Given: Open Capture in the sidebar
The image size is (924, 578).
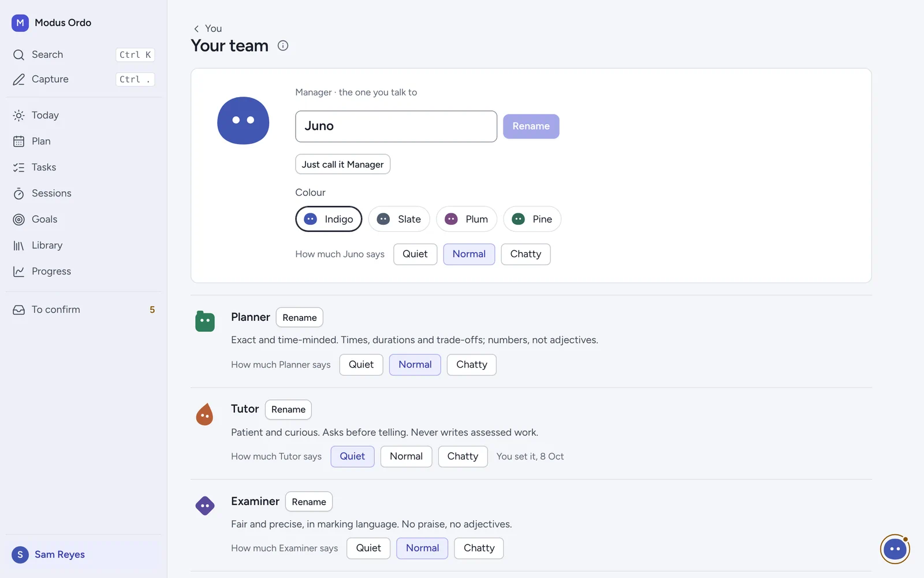Looking at the screenshot, I should 83,79.
